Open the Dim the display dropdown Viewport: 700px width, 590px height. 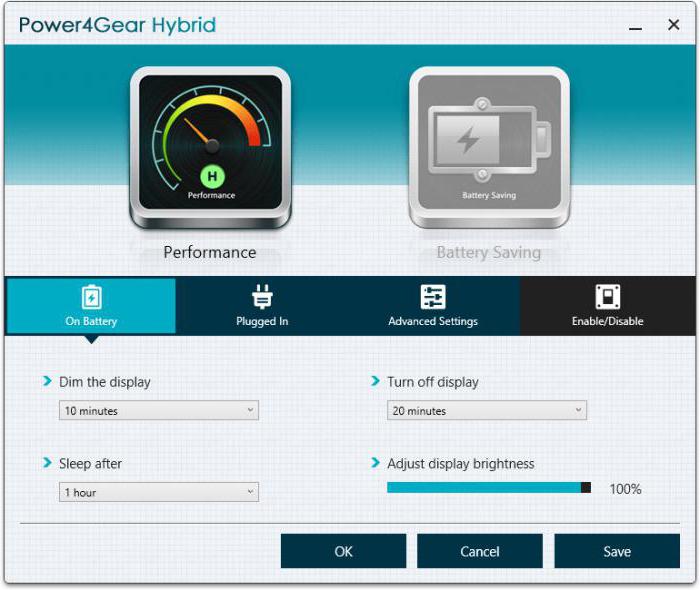(x=159, y=410)
